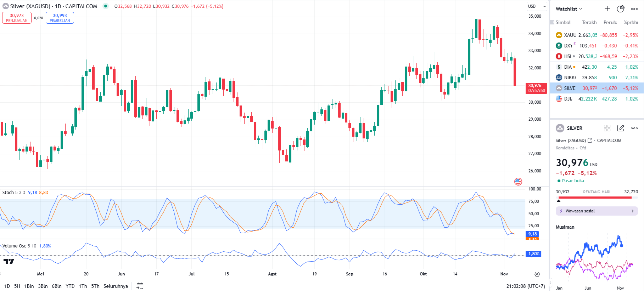The width and height of the screenshot is (644, 291).
Task: Click the UTC+7 timezone clock
Action: click(x=525, y=286)
